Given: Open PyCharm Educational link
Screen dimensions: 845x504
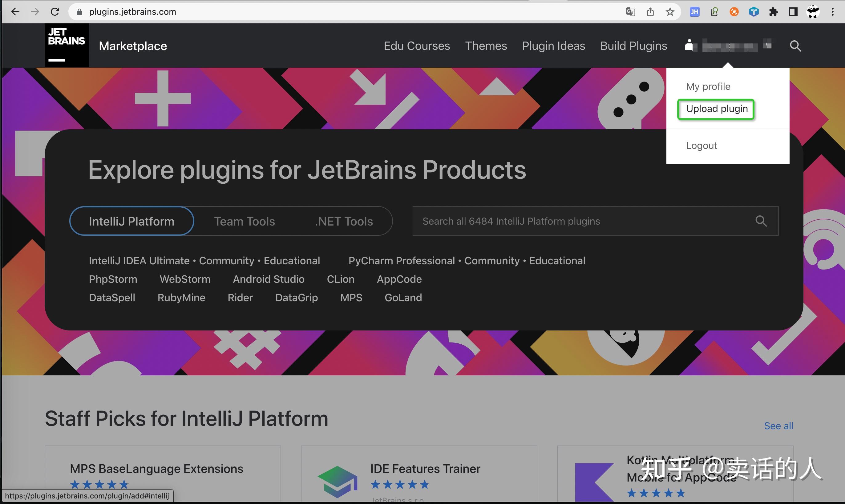Looking at the screenshot, I should [x=557, y=261].
